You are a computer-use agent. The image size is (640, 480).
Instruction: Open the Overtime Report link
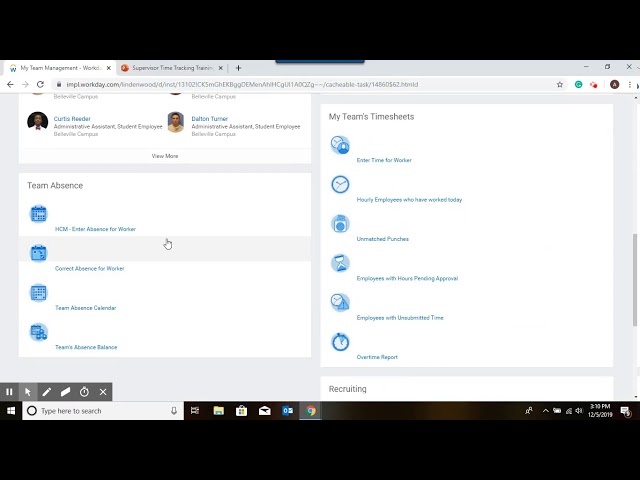coord(377,357)
